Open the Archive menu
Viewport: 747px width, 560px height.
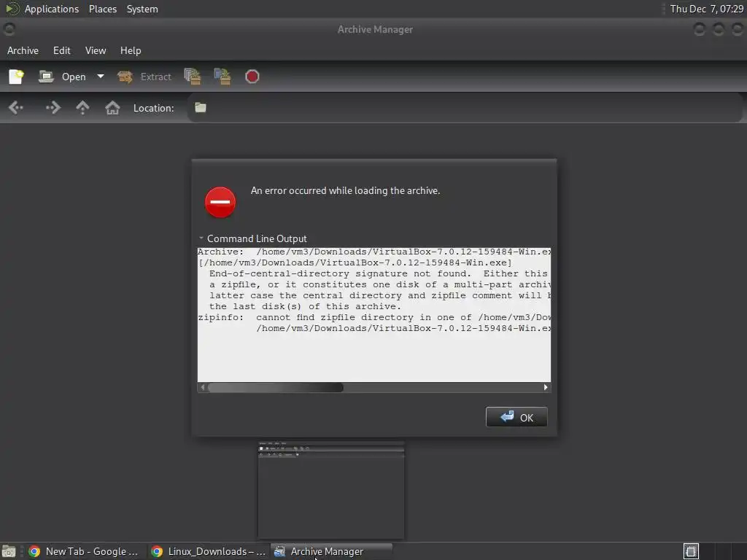[x=23, y=50]
